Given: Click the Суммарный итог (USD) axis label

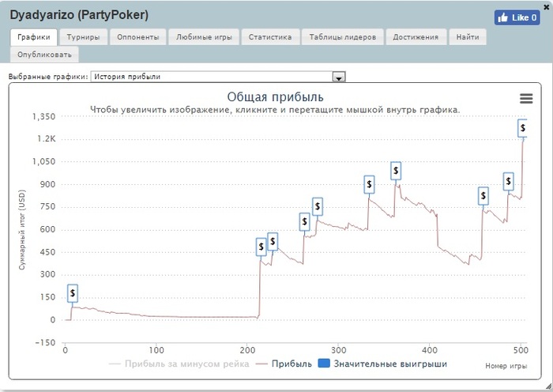Looking at the screenshot, I should point(22,230).
